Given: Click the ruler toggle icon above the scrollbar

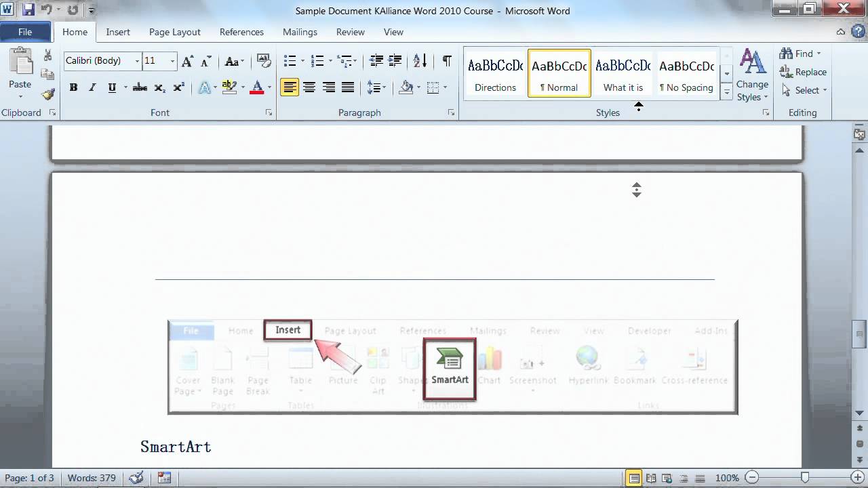Looking at the screenshot, I should click(859, 135).
